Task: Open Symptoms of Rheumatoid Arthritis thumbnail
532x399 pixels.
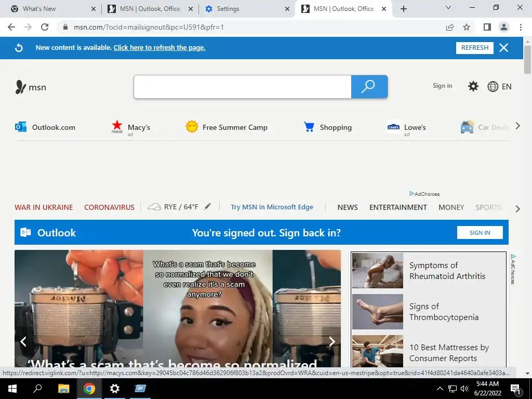Action: [378, 270]
